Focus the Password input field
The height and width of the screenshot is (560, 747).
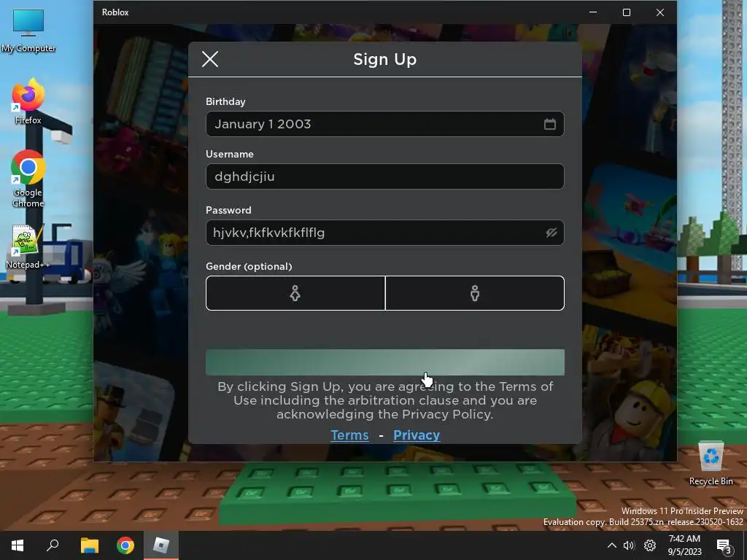pyautogui.click(x=385, y=233)
